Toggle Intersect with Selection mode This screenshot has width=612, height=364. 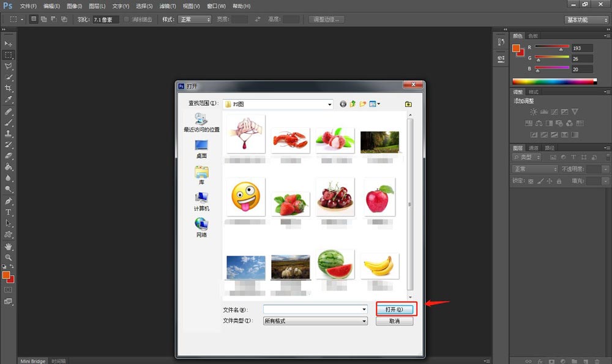pos(64,19)
